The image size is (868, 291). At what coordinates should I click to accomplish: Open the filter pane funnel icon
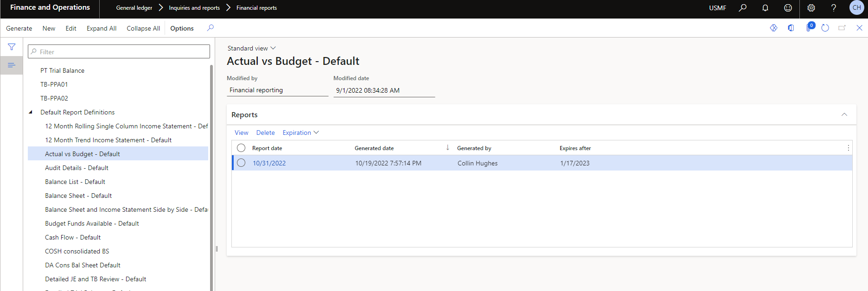(x=12, y=47)
